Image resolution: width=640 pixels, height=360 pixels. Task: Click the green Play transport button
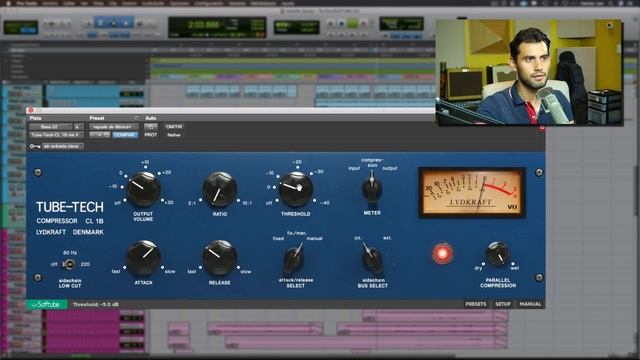pyautogui.click(x=352, y=24)
